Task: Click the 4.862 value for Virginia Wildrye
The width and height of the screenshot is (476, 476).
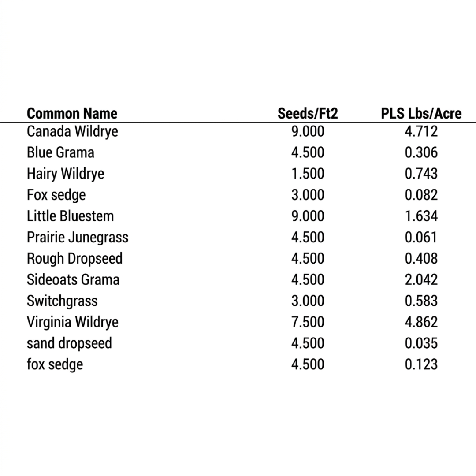Action: [x=421, y=322]
